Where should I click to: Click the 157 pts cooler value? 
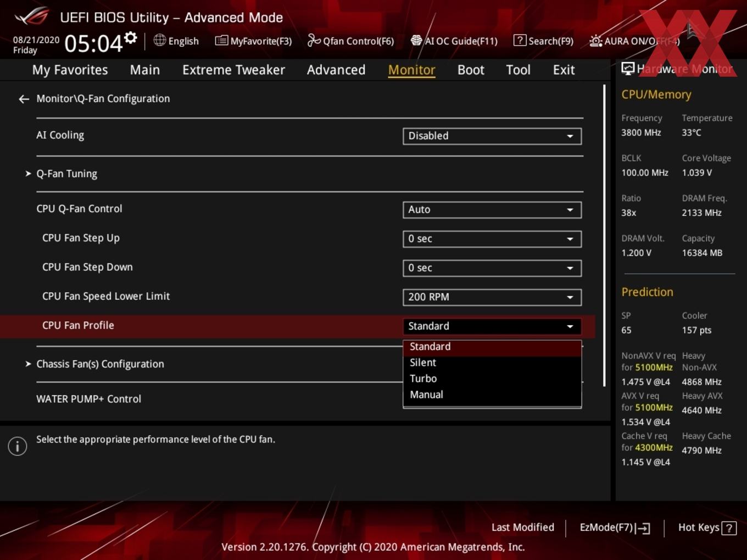pos(696,331)
